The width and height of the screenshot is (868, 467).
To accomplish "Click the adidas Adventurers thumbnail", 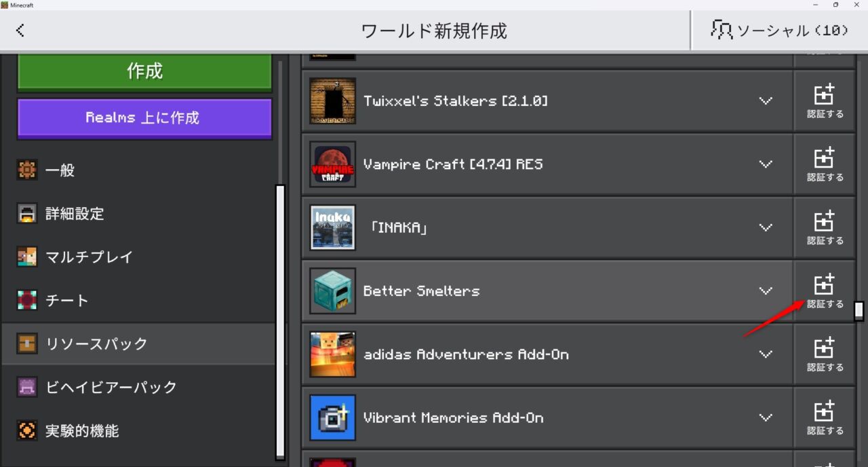I will (x=332, y=354).
